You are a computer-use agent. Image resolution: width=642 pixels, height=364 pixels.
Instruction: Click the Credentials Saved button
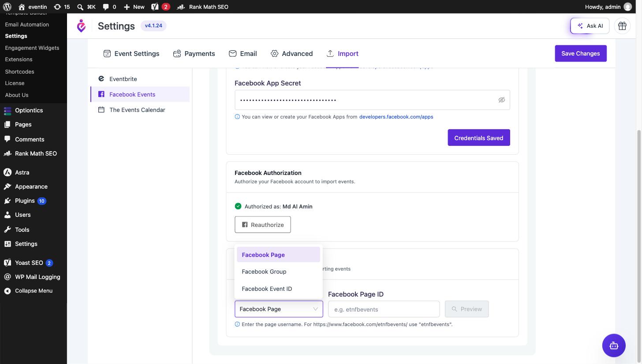point(479,137)
